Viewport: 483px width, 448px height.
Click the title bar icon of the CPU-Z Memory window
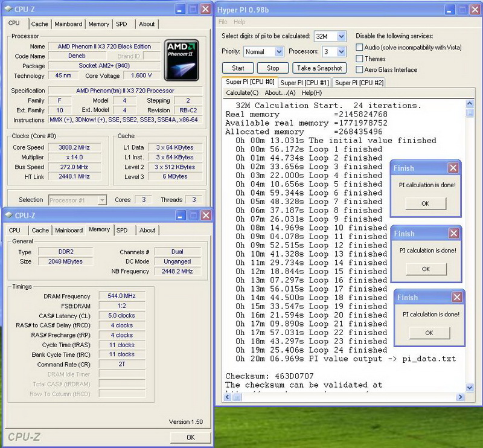[x=8, y=214]
